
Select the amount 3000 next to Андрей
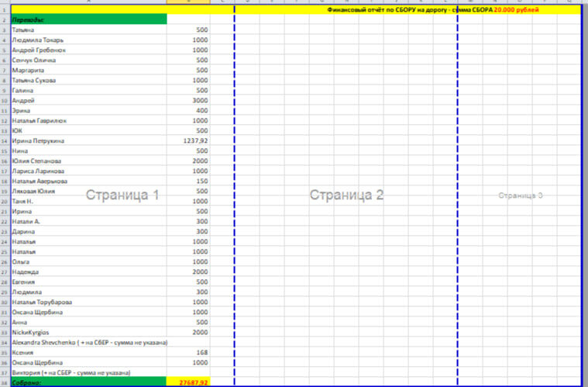188,100
